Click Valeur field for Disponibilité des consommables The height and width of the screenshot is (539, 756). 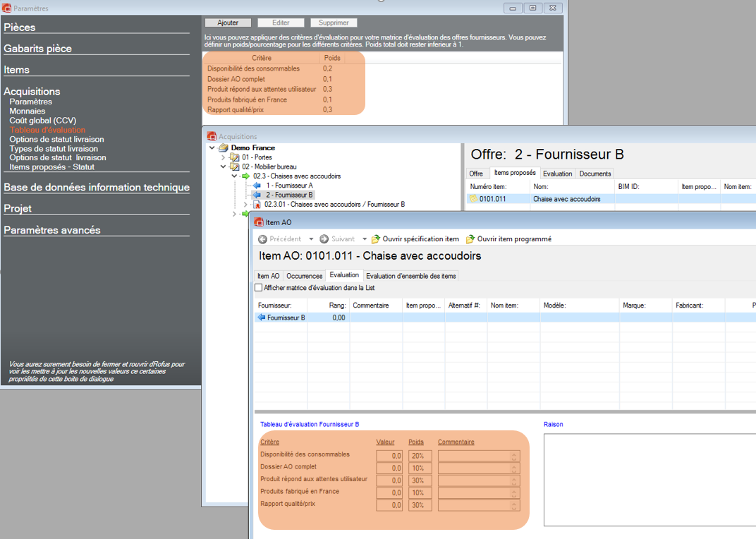tap(389, 456)
